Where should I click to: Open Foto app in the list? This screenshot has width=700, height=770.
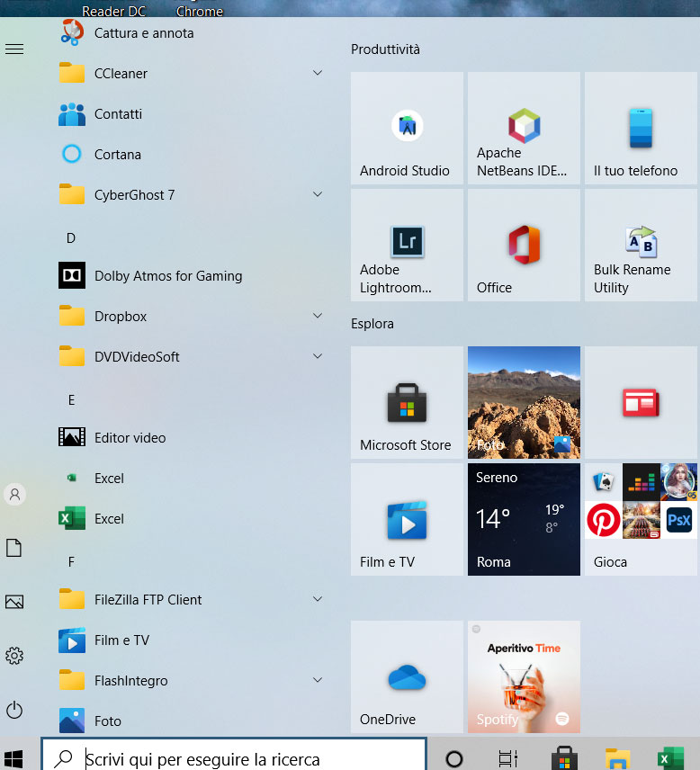click(x=90, y=721)
